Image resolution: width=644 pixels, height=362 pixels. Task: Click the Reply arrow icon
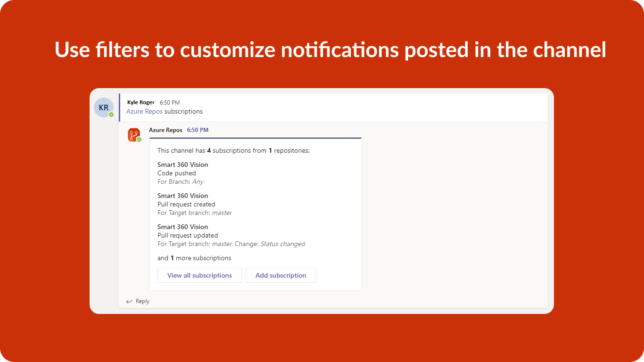coord(129,302)
